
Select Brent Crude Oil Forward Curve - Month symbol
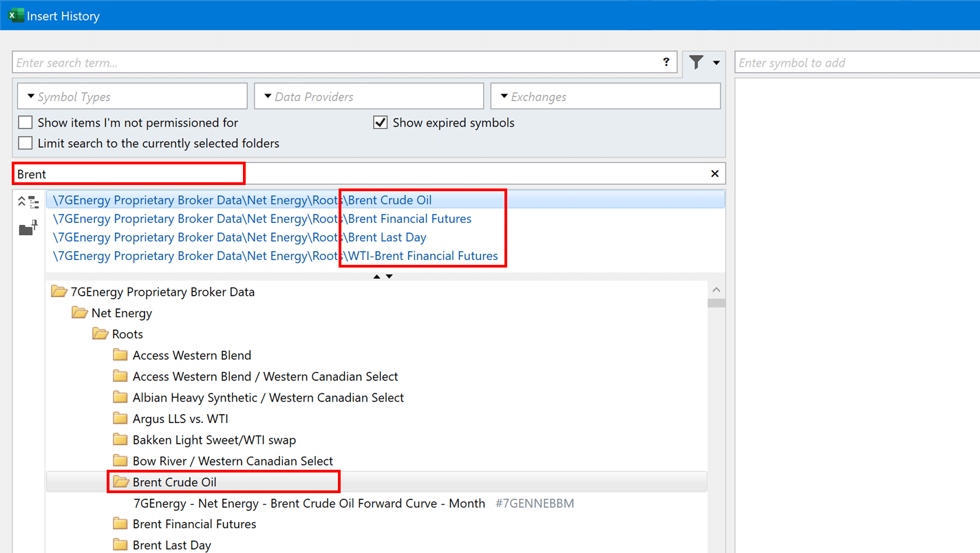click(x=309, y=503)
